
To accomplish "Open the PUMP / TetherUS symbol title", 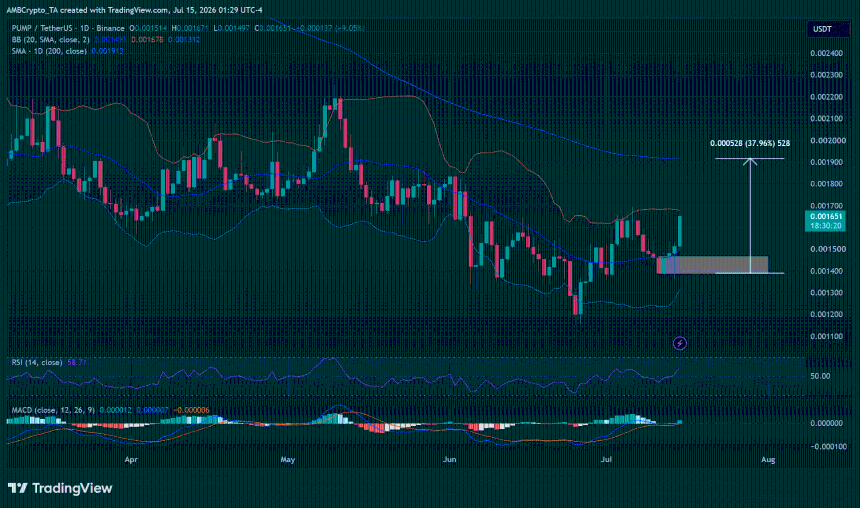I will pos(68,28).
